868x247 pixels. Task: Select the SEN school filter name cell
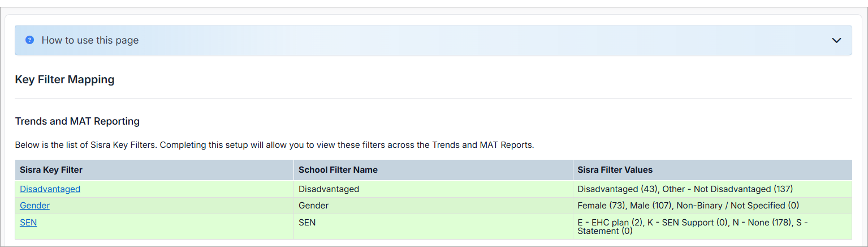(307, 223)
